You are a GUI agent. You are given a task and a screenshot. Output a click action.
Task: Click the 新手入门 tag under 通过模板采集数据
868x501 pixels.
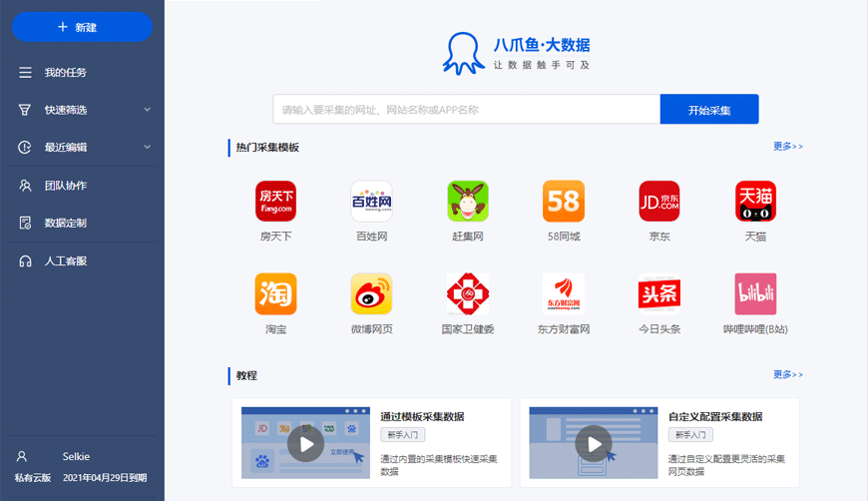[x=402, y=435]
